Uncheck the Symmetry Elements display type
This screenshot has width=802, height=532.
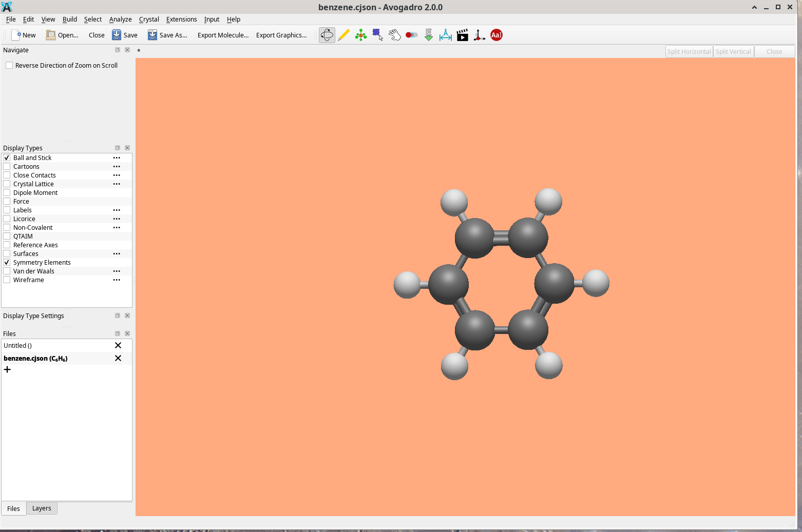point(7,262)
